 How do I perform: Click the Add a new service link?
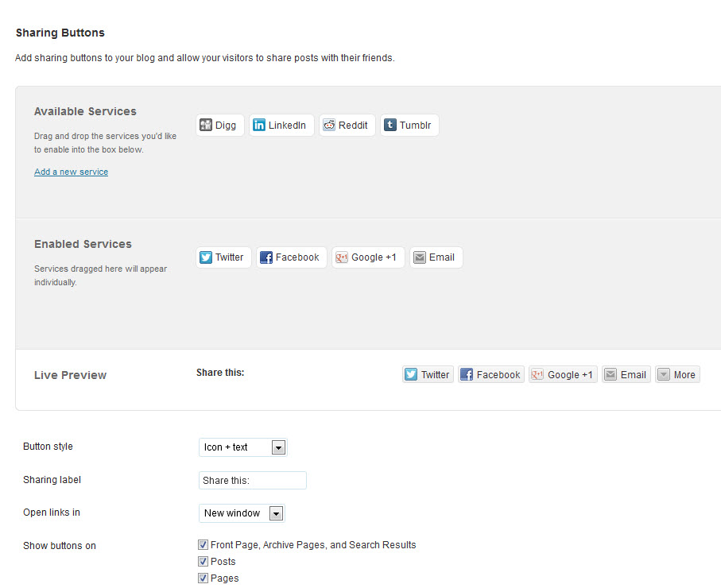pos(71,172)
